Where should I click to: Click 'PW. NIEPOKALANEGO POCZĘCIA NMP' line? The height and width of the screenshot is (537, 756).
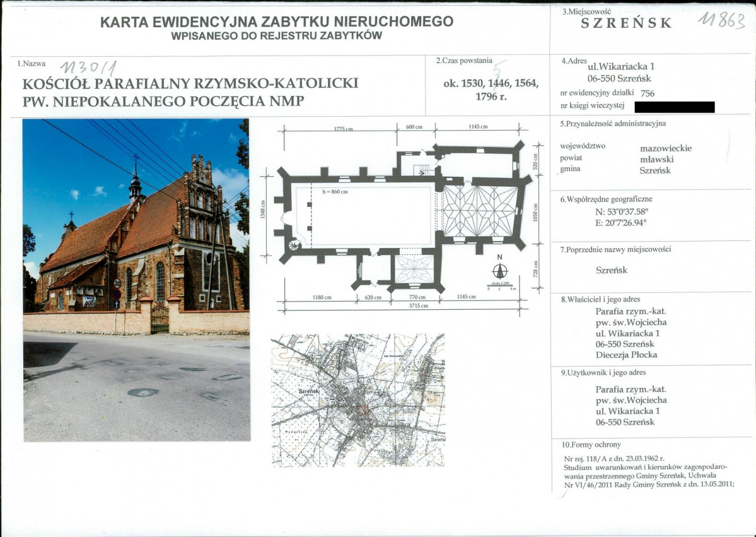point(163,102)
